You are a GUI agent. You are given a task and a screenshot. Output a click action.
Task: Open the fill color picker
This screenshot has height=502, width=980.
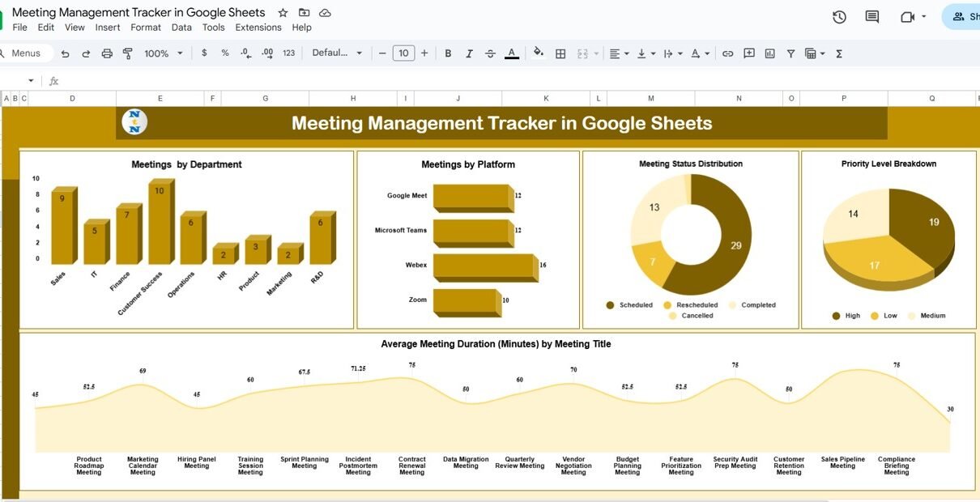539,53
